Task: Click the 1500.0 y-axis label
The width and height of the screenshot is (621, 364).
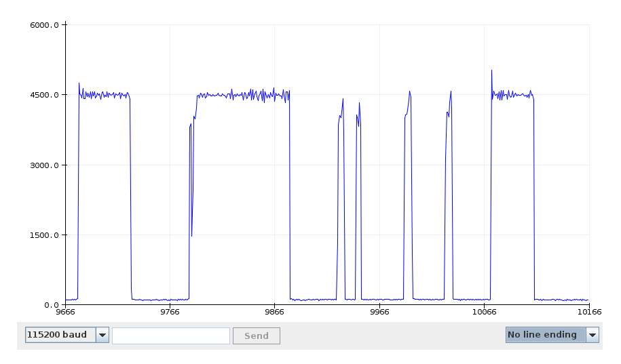Action: 44,235
